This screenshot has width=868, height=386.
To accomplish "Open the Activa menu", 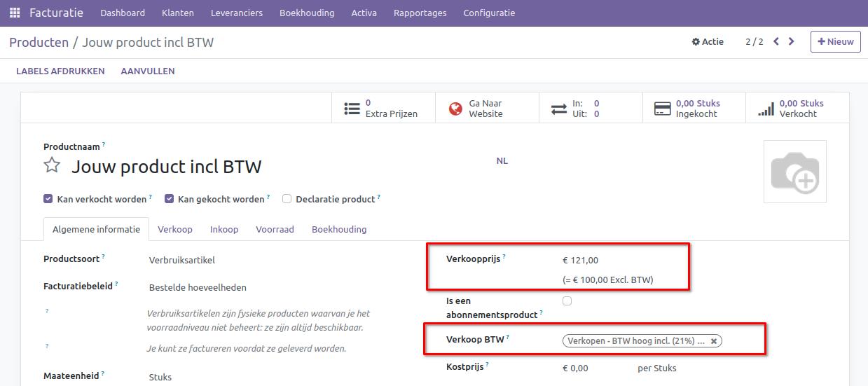I will click(x=364, y=13).
